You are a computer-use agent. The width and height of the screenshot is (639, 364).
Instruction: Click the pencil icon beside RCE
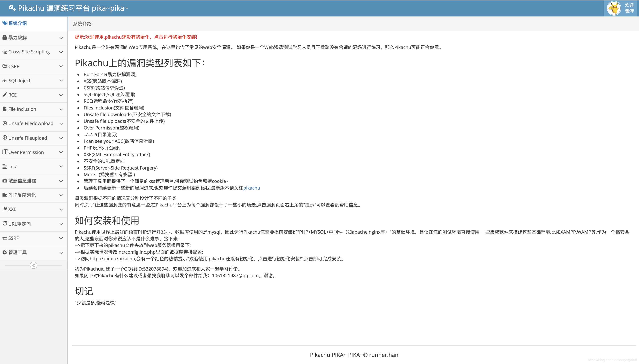pos(4,95)
